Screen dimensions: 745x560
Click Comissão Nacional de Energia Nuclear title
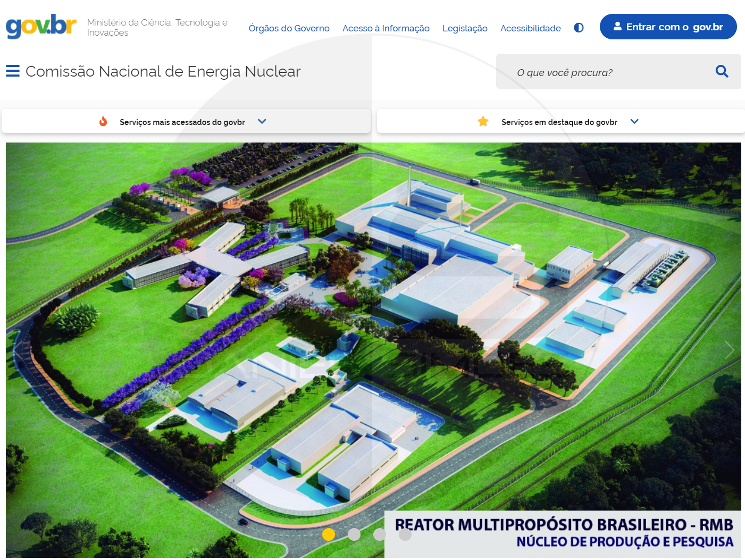click(163, 71)
